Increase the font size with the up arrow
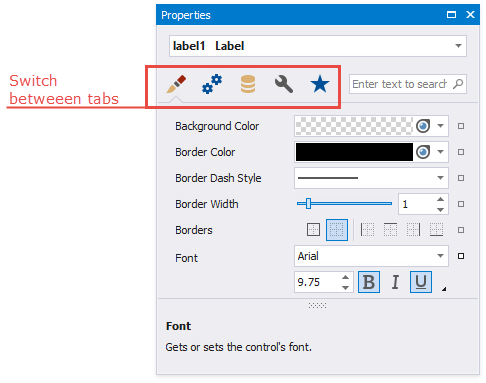Viewport: 486px width, 383px height. pyautogui.click(x=346, y=277)
